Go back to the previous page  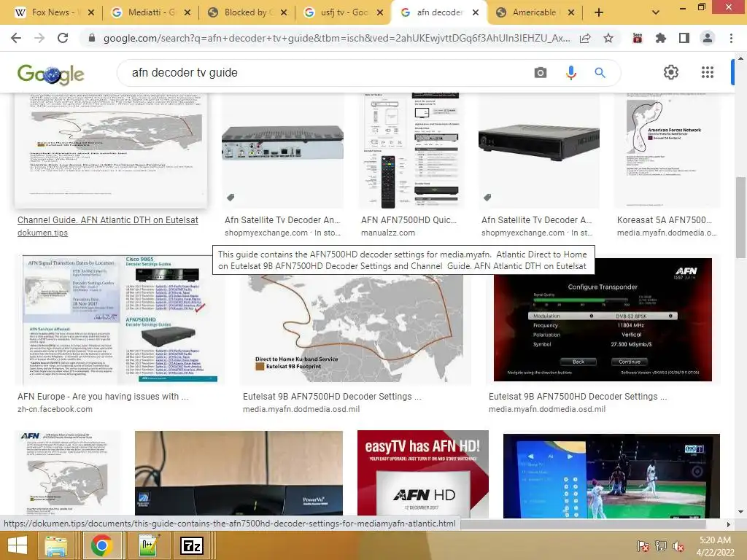[x=16, y=38]
